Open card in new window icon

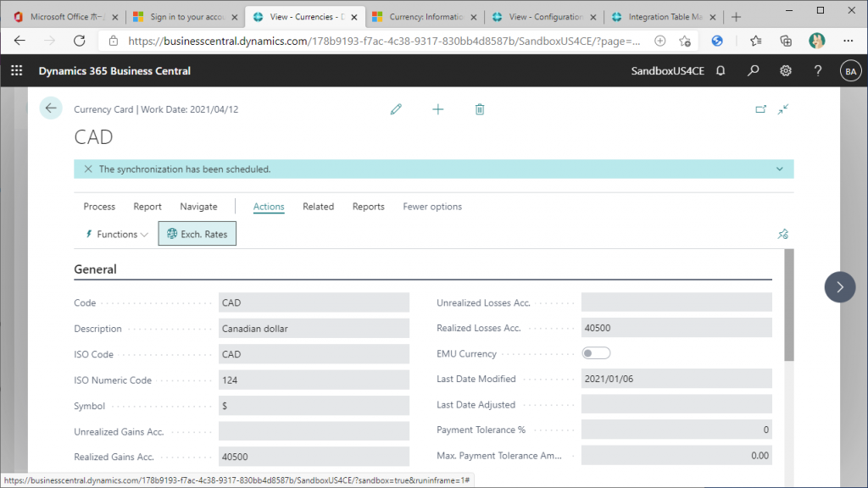tap(761, 109)
